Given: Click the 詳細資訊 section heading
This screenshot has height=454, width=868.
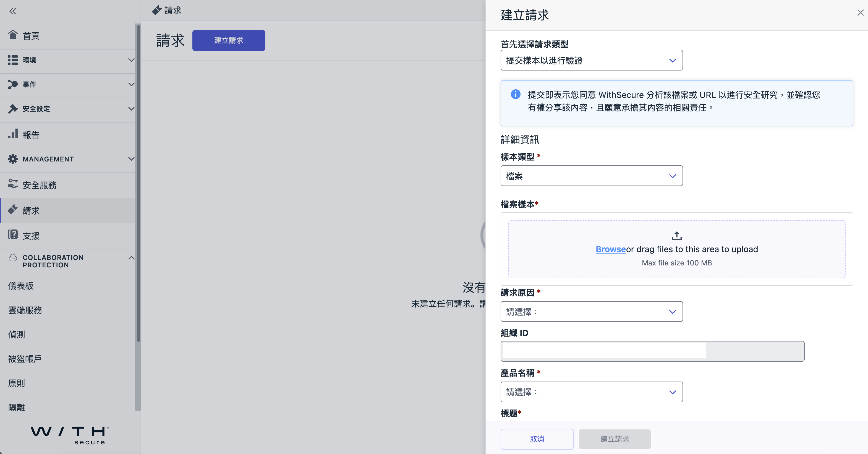Looking at the screenshot, I should coord(520,140).
